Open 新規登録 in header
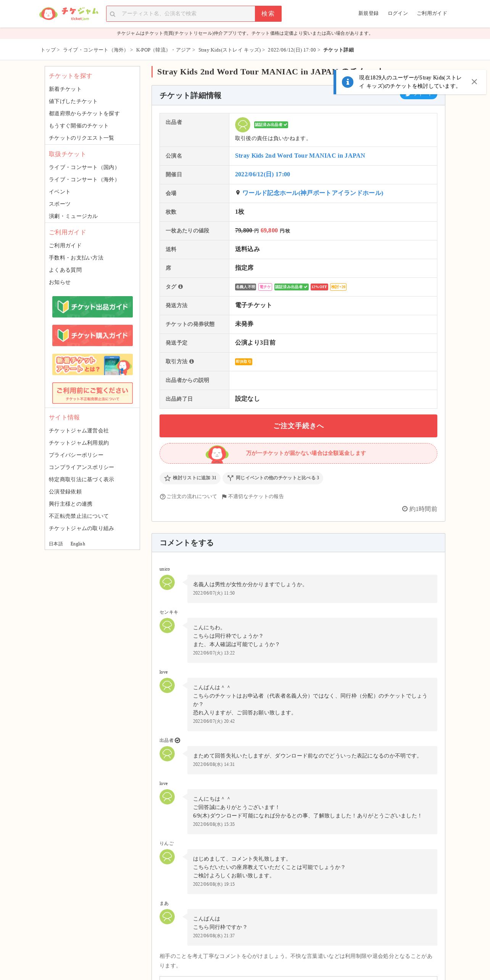Screen dimensions: 490x980 point(368,13)
